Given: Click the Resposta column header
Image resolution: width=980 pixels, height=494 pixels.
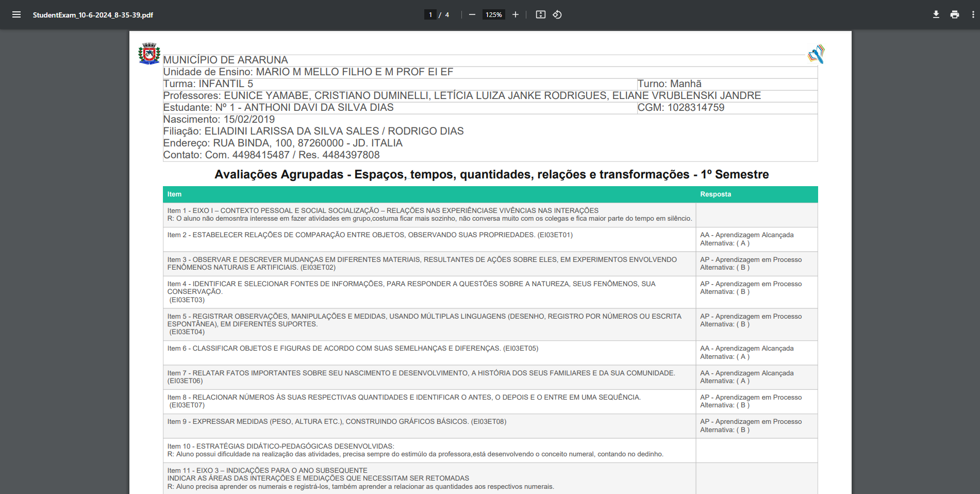Looking at the screenshot, I should pyautogui.click(x=716, y=194).
